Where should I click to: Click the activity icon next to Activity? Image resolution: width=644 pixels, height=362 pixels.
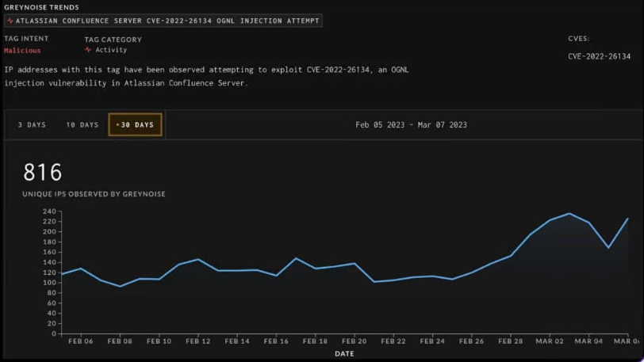pyautogui.click(x=88, y=50)
